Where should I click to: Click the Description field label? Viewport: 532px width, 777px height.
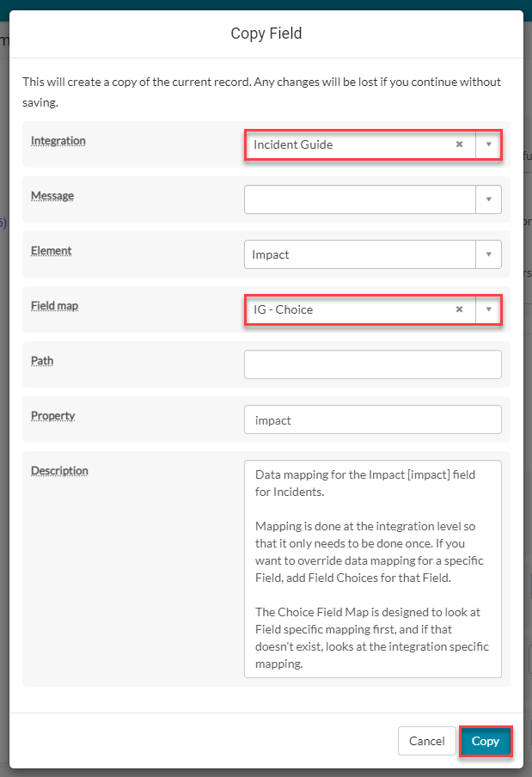click(59, 471)
